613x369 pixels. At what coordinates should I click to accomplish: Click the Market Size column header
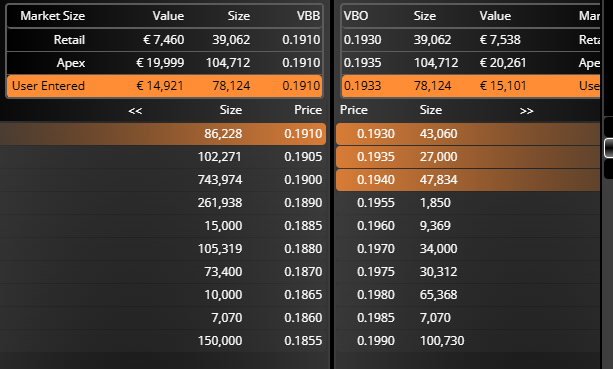coord(53,16)
